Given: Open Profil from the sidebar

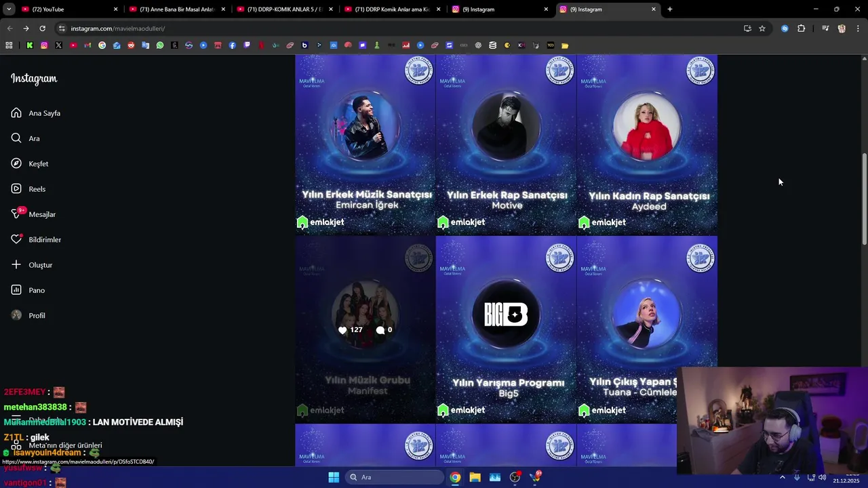Looking at the screenshot, I should 28,316.
